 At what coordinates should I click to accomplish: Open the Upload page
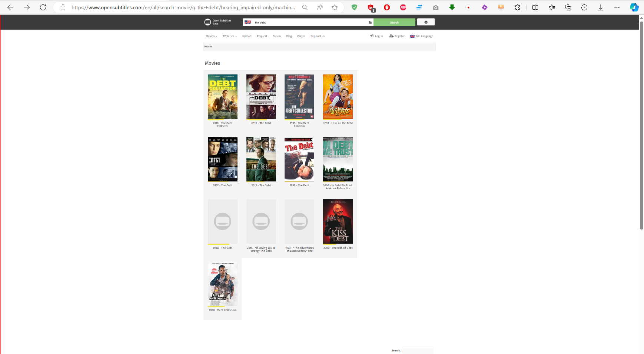point(247,36)
